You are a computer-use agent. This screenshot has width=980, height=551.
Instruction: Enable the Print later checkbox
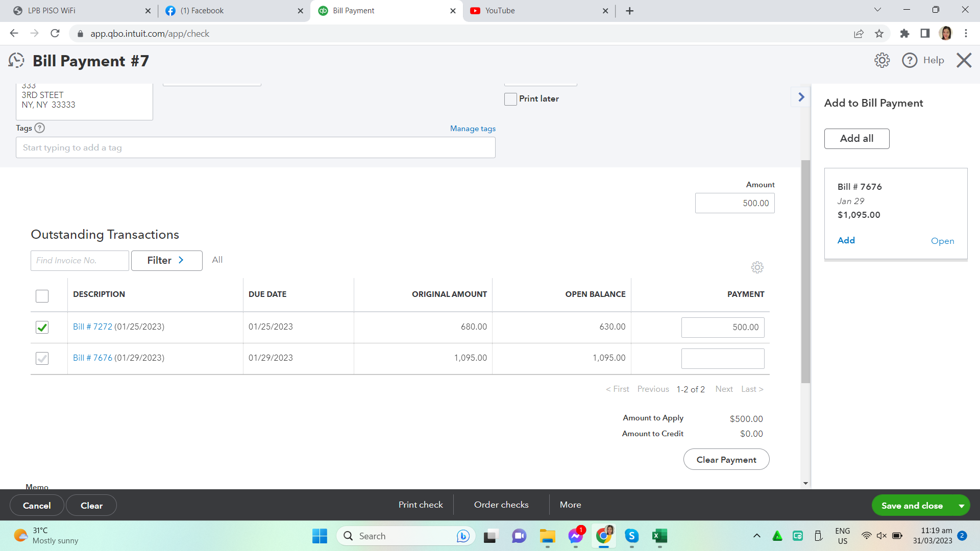[x=510, y=99]
